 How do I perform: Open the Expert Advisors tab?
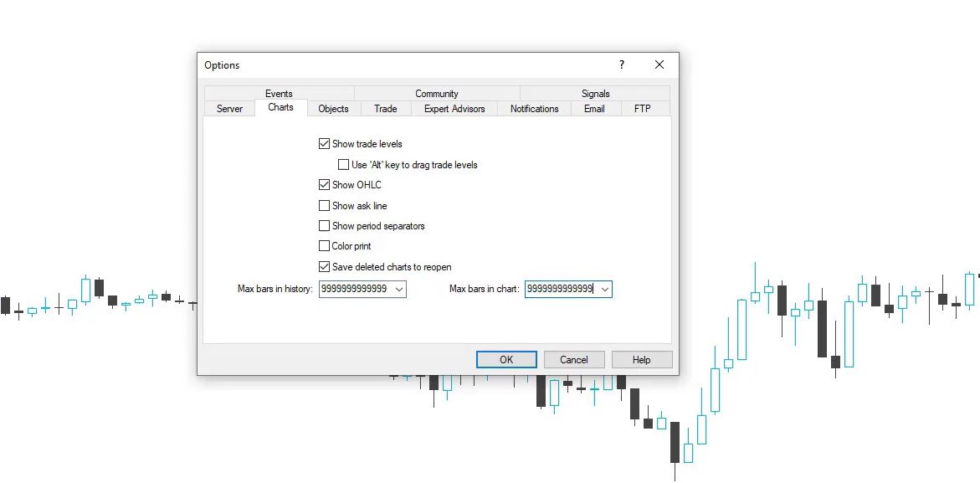[x=454, y=108]
